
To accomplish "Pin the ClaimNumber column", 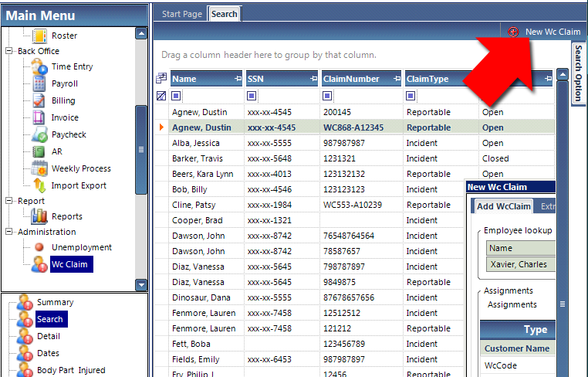I will [x=397, y=79].
